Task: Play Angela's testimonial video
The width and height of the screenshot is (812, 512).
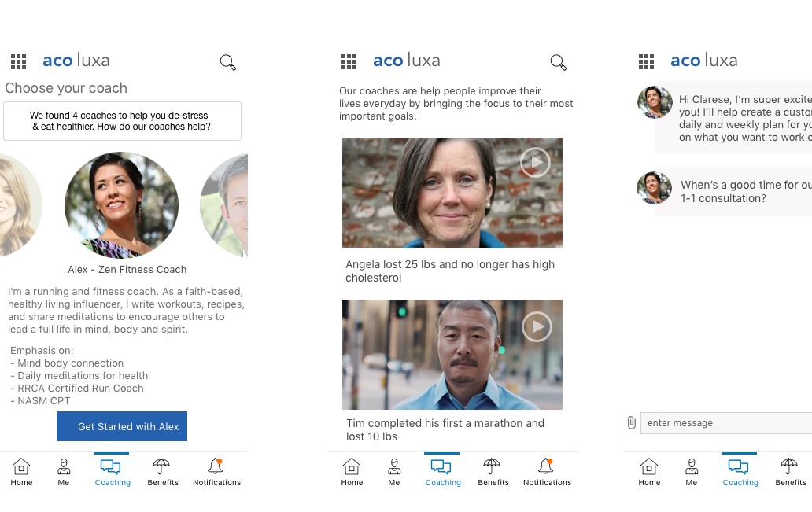Action: click(535, 163)
